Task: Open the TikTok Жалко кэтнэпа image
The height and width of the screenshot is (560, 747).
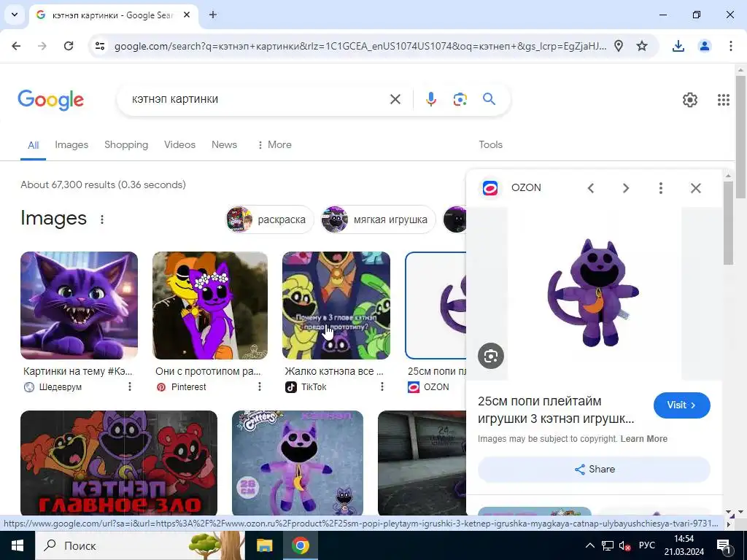Action: 336,306
